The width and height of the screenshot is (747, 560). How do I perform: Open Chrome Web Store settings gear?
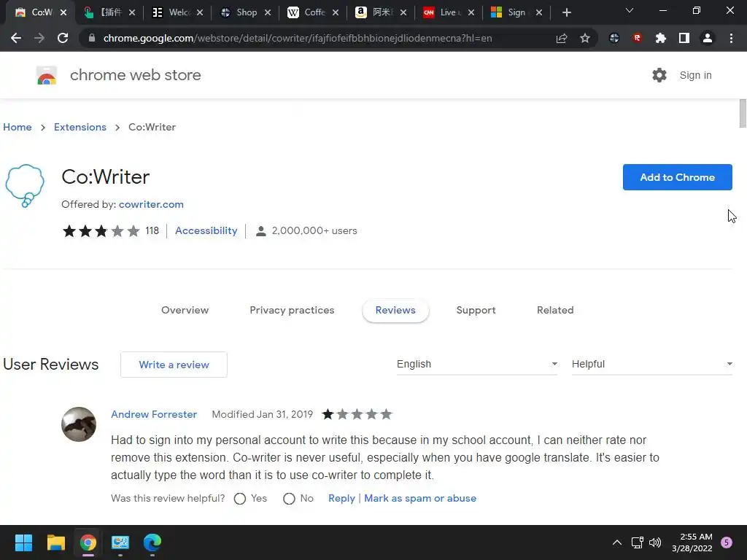pos(659,75)
